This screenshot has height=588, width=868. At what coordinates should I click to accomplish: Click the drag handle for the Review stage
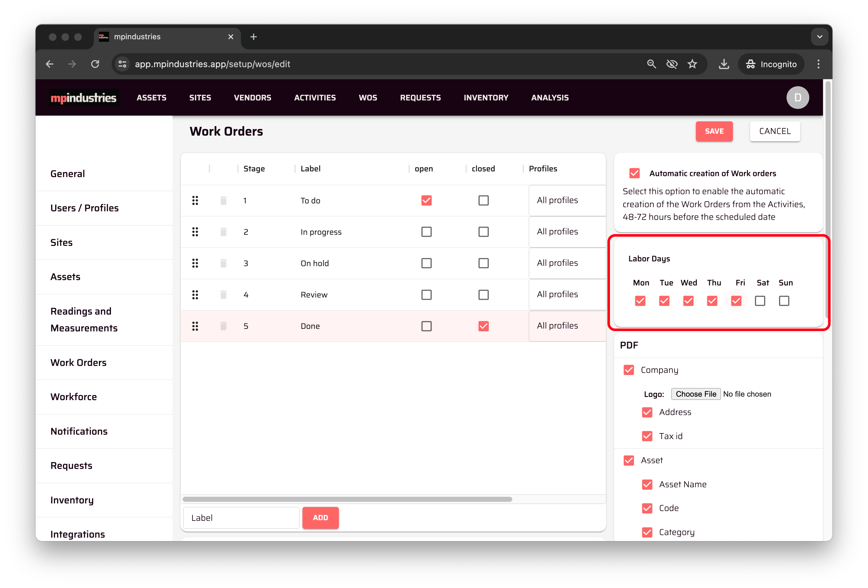[195, 295]
